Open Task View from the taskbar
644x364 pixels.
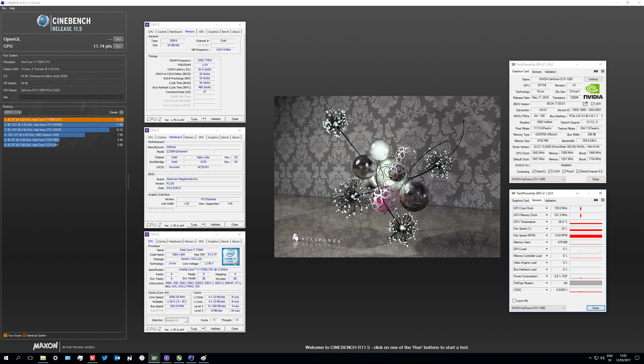(x=30, y=358)
